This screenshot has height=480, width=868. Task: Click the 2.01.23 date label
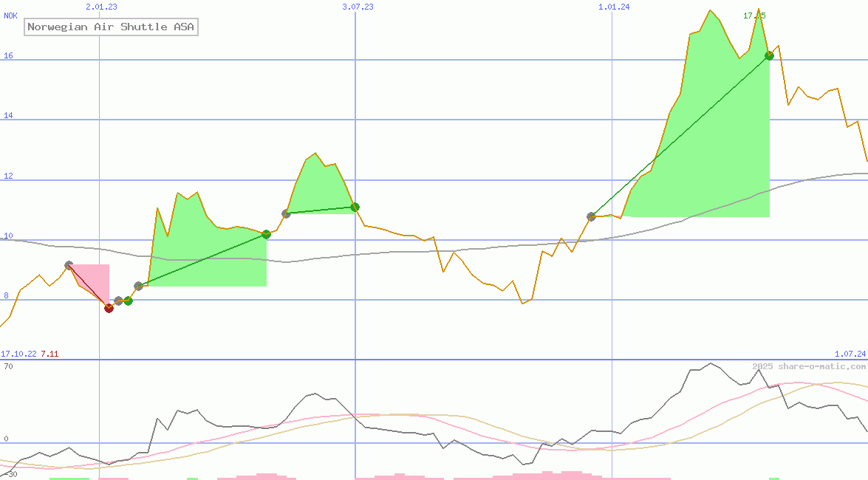pyautogui.click(x=101, y=7)
